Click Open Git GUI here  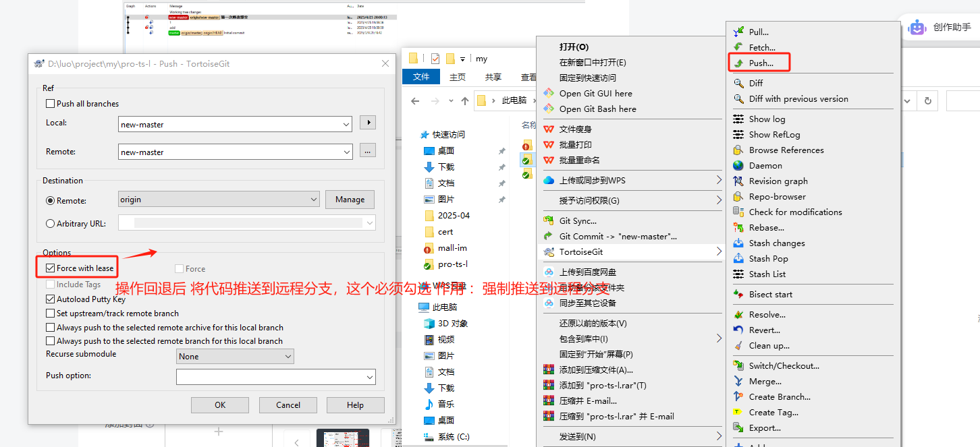pyautogui.click(x=596, y=93)
